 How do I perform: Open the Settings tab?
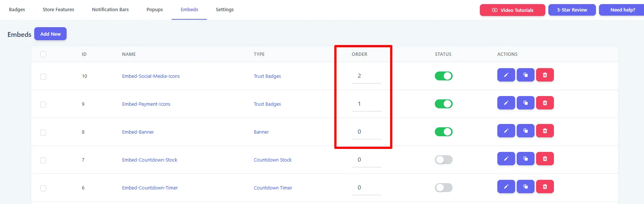[x=225, y=10]
